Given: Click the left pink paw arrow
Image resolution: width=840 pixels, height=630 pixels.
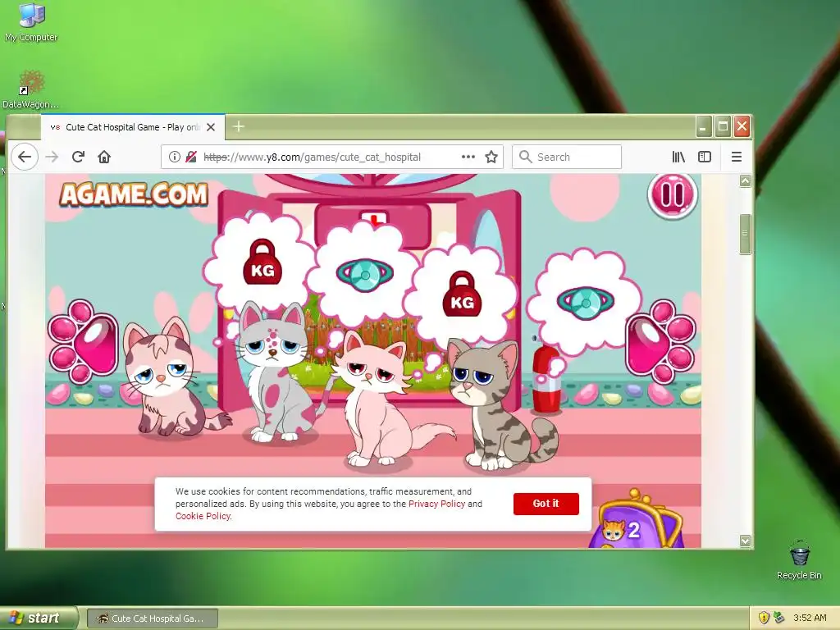Looking at the screenshot, I should [84, 341].
